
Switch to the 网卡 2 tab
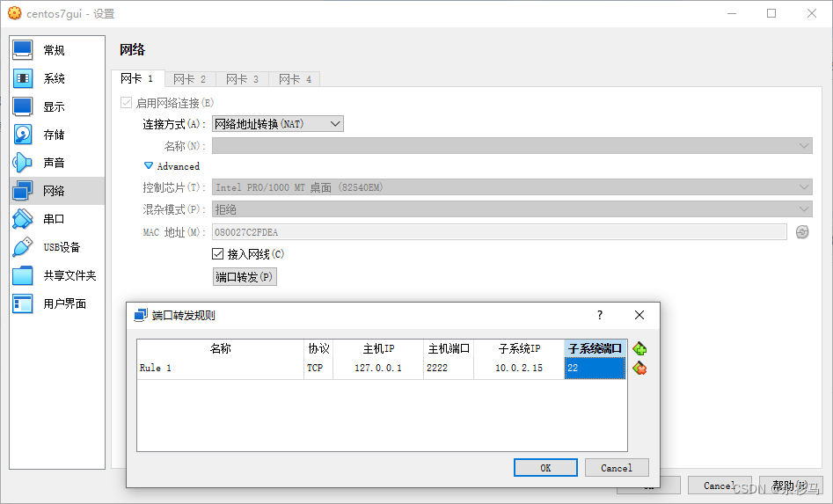pyautogui.click(x=189, y=79)
